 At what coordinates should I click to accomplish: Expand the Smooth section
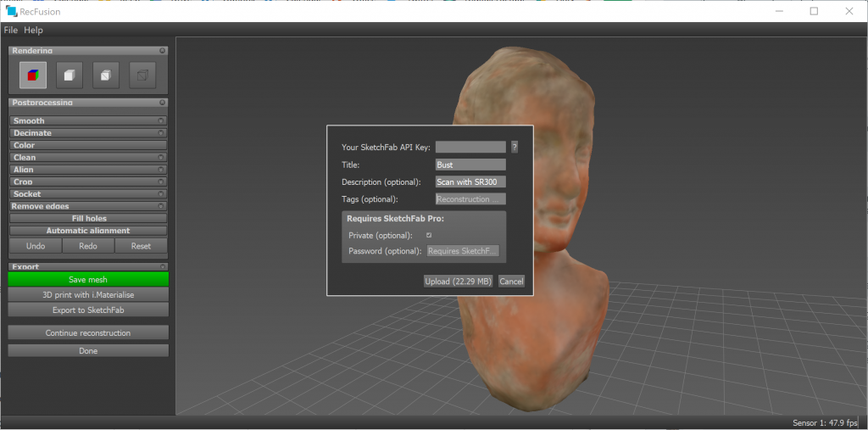point(88,121)
